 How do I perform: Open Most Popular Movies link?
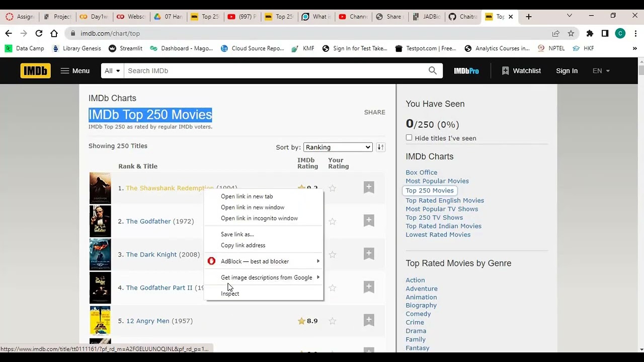pos(437,181)
